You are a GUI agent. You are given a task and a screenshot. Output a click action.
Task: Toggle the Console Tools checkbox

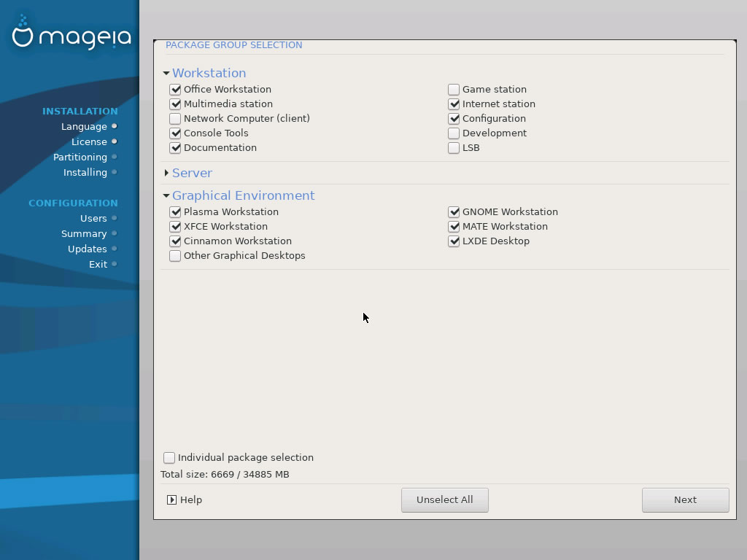[175, 133]
